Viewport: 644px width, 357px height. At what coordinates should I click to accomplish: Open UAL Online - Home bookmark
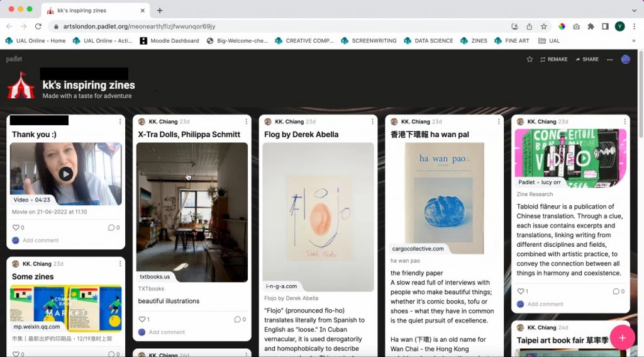click(36, 41)
